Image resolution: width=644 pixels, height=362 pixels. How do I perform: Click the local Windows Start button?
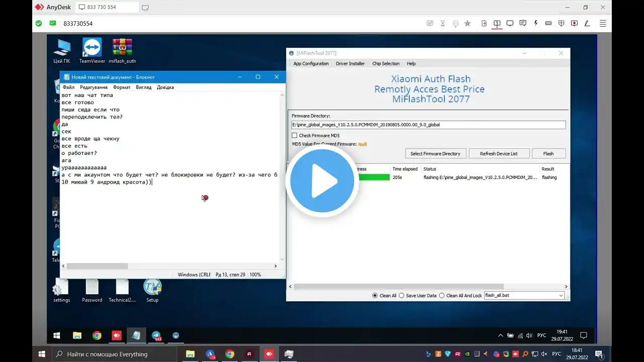(42, 354)
